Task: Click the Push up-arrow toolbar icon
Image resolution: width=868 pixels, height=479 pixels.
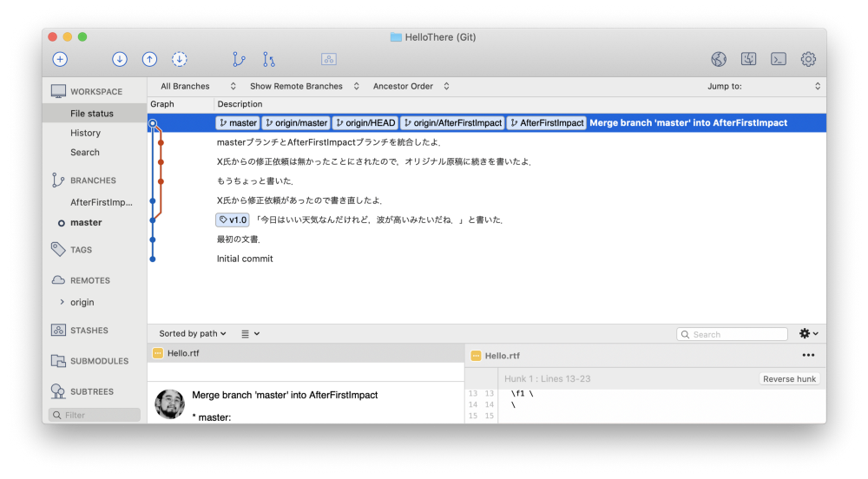Action: 149,59
